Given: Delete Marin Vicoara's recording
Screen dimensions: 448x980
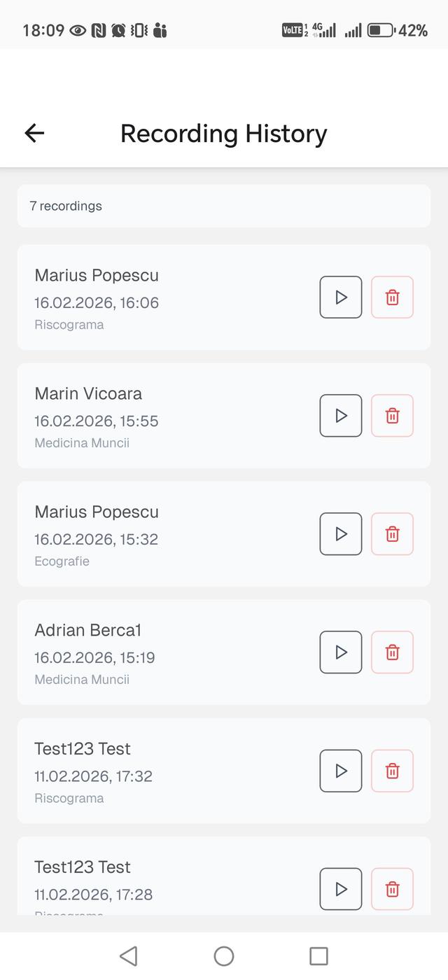Looking at the screenshot, I should [x=392, y=416].
